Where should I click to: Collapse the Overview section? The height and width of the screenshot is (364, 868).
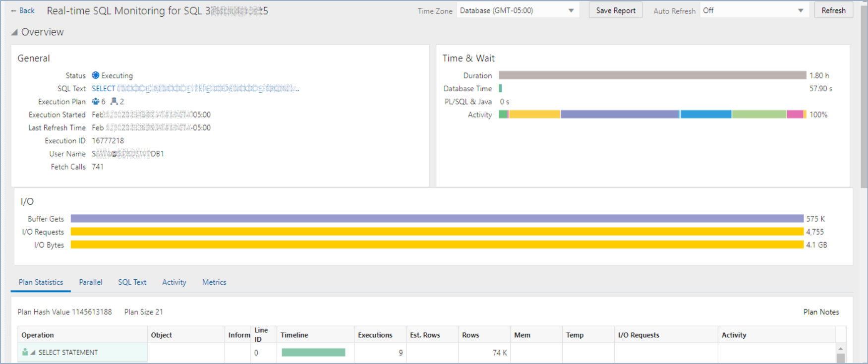click(14, 32)
